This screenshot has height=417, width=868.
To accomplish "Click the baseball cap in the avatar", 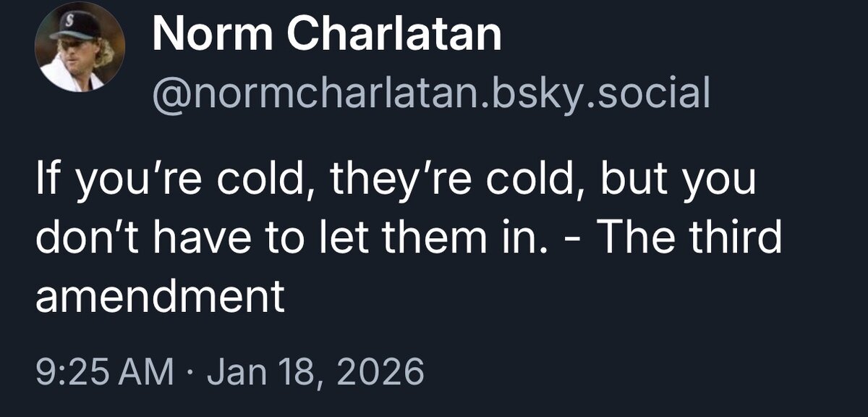I will click(x=77, y=23).
